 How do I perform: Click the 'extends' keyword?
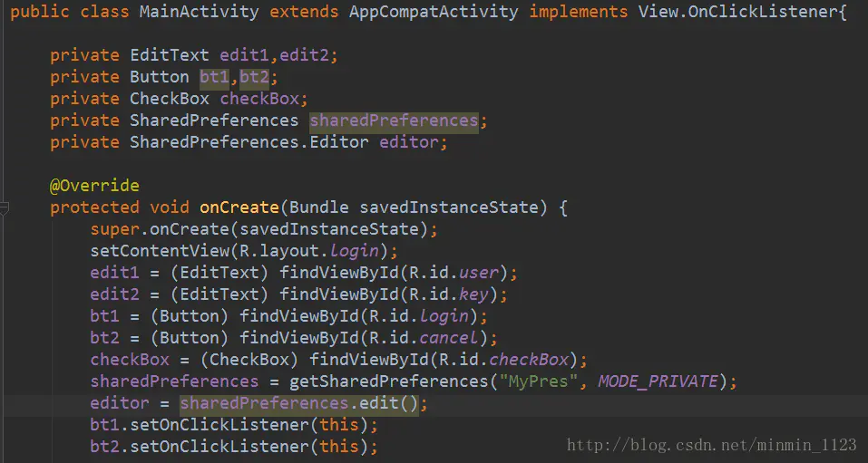[x=304, y=12]
